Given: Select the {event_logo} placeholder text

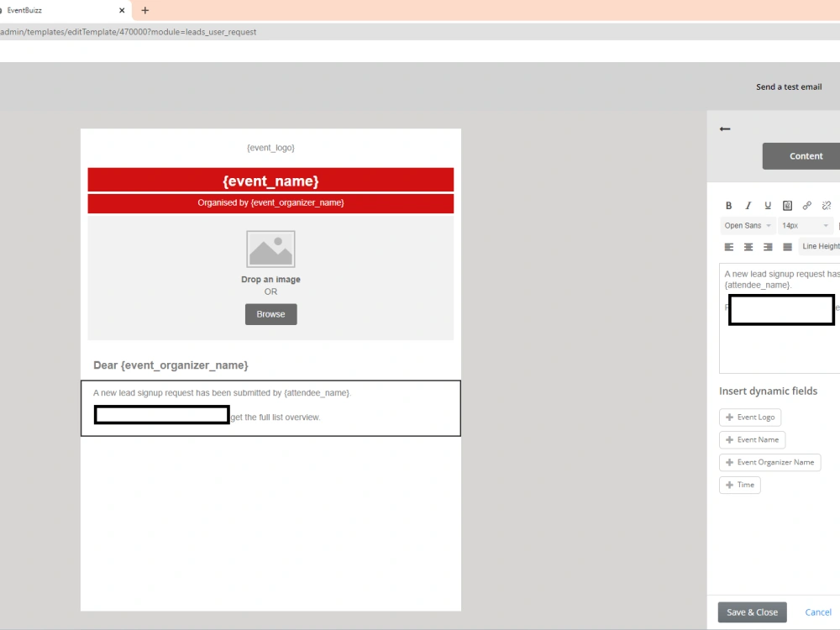Looking at the screenshot, I should tap(270, 148).
